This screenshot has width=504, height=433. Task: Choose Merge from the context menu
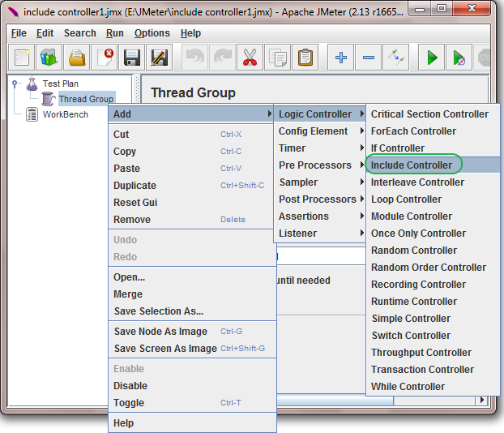(x=192, y=294)
